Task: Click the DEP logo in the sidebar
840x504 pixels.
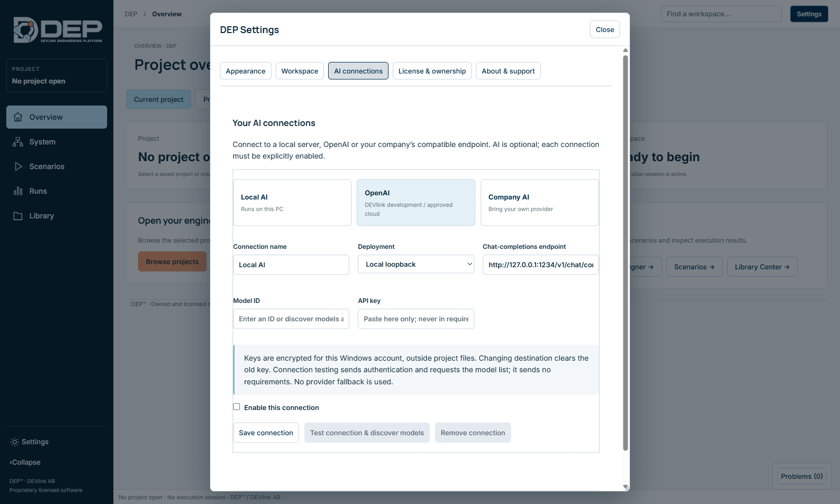Action: (58, 30)
